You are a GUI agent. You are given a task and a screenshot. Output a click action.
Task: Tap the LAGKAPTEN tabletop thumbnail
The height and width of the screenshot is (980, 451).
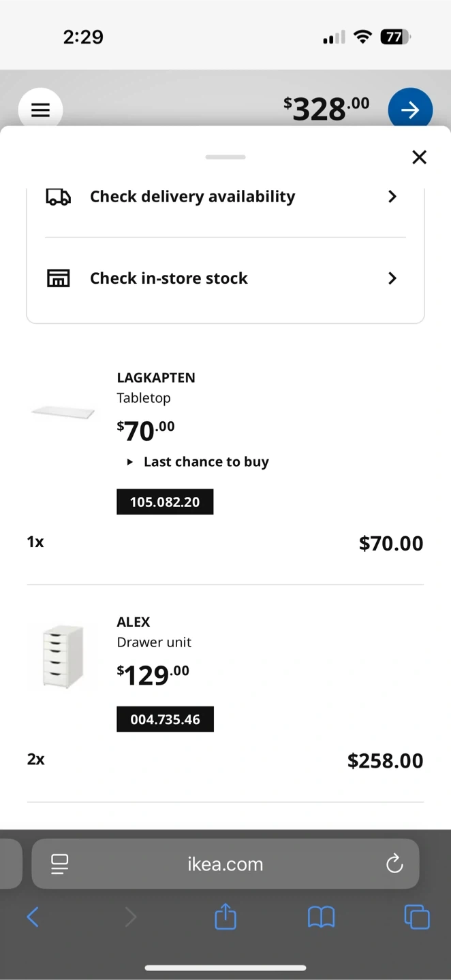point(63,412)
